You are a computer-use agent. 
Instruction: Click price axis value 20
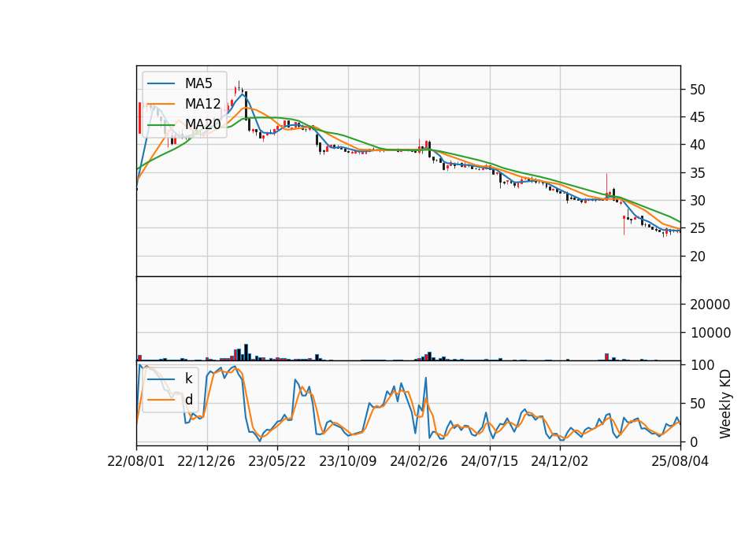[698, 257]
